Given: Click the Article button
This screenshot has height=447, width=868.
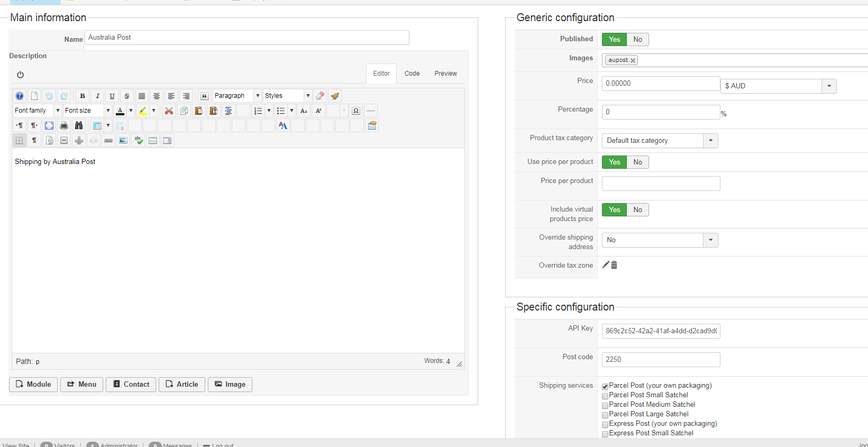Looking at the screenshot, I should (x=182, y=385).
